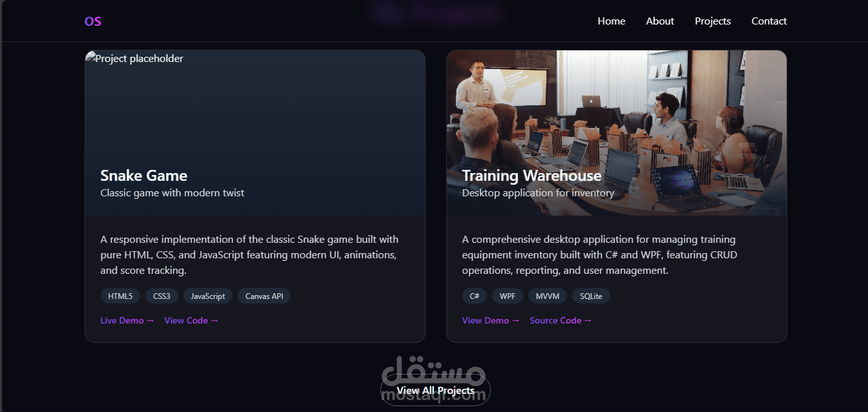Open Snake Game Live Demo link

tap(127, 320)
